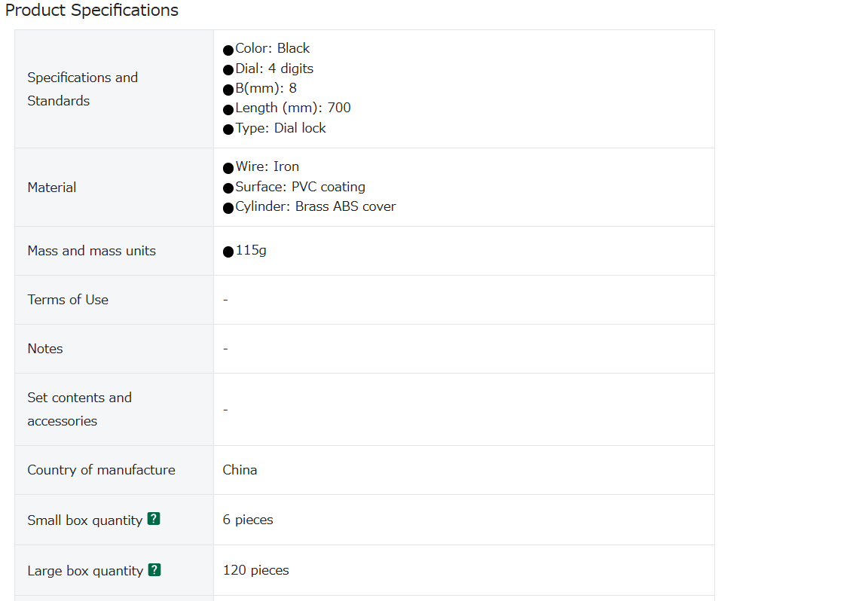Click the Country of manufacture value China
This screenshot has height=601, width=868.
[240, 470]
